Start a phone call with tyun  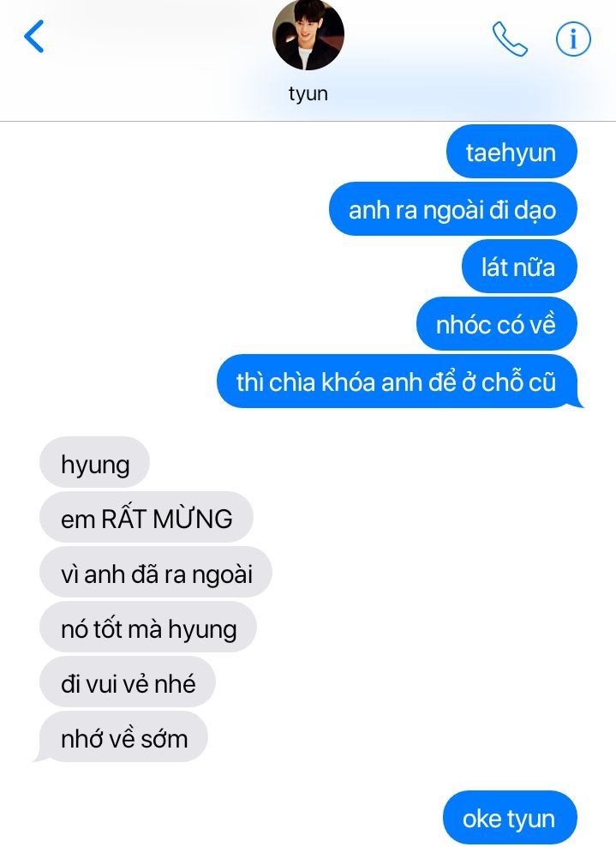click(x=510, y=39)
